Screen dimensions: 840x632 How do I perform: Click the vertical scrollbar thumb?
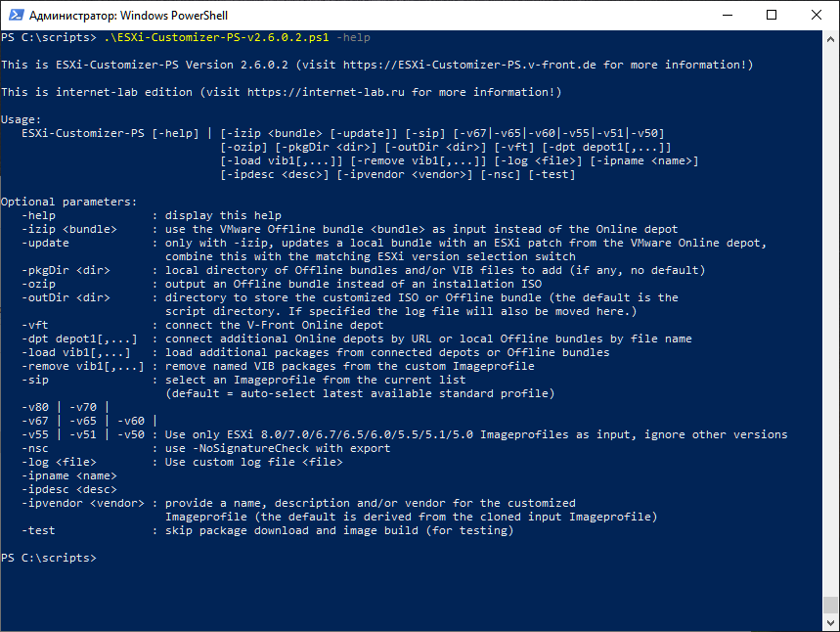coord(830,605)
